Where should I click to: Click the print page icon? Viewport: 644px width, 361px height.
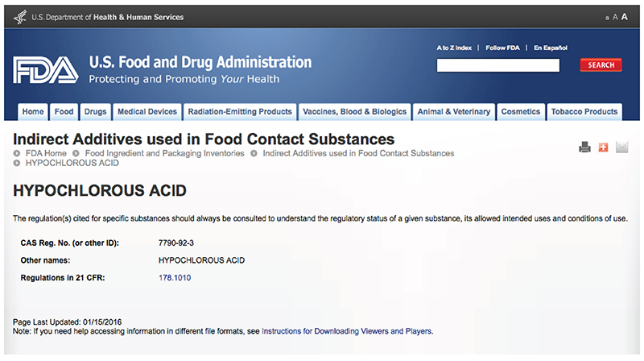[585, 147]
